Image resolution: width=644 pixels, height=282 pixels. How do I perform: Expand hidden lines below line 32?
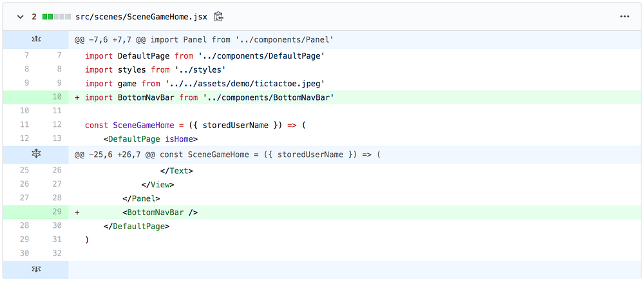click(35, 270)
